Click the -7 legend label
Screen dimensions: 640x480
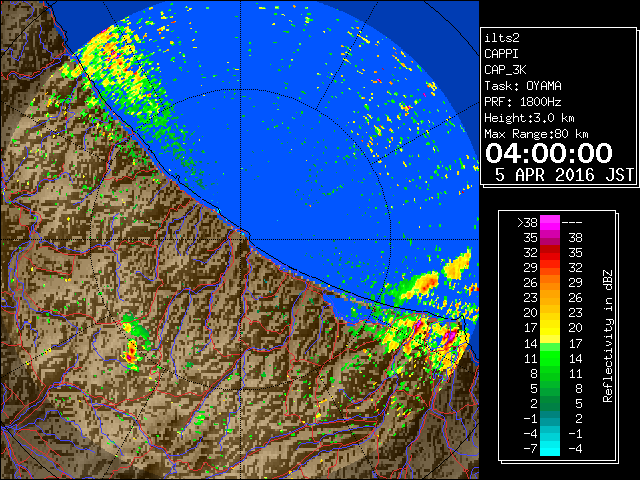coord(530,449)
